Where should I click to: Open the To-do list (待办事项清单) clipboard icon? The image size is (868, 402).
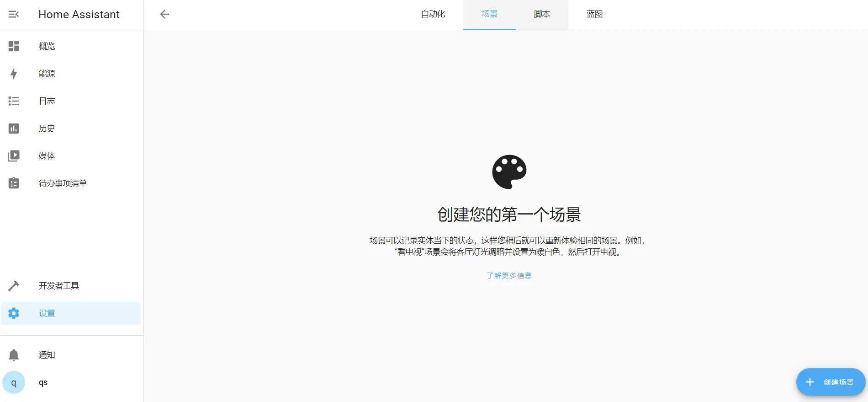[x=14, y=183]
